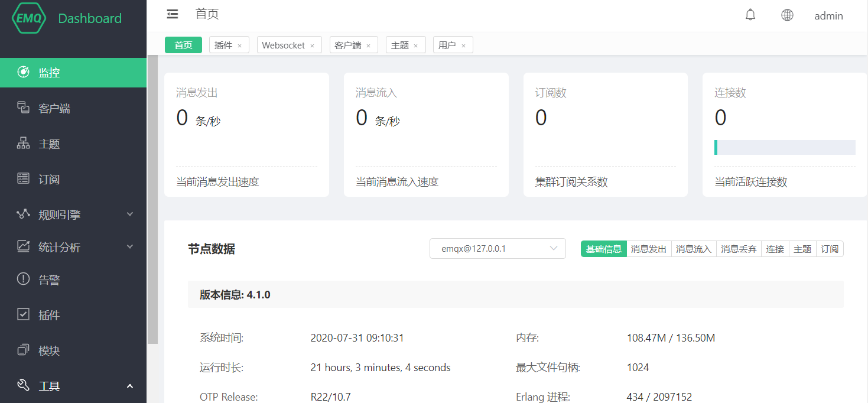Click the 主题 topology icon in sidebar
Viewport: 868px width, 403px height.
click(x=23, y=144)
